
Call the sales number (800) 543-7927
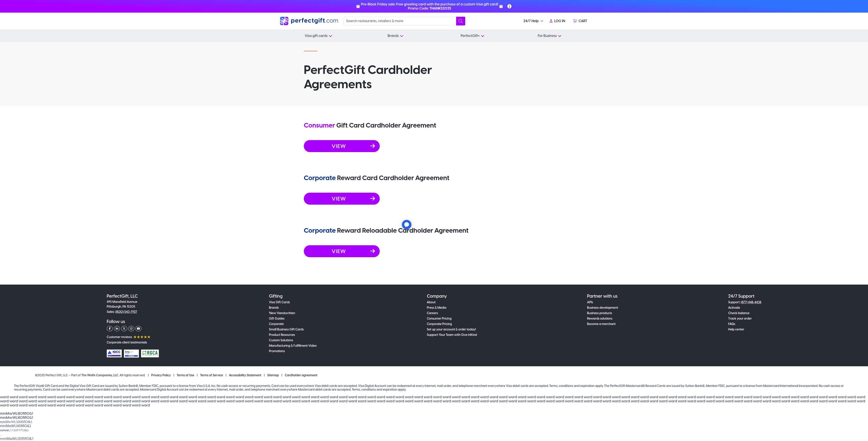[x=126, y=312]
